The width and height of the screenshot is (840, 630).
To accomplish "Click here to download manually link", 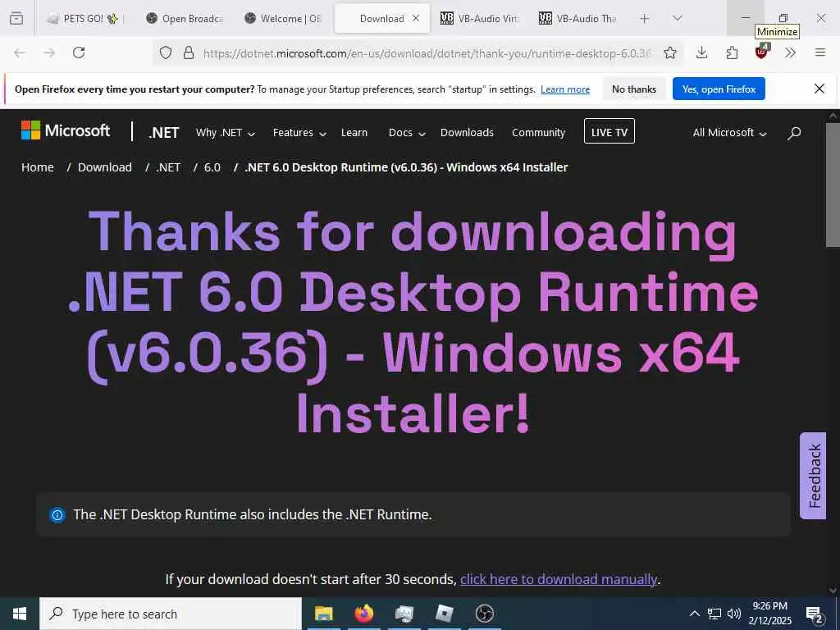I will [558, 579].
